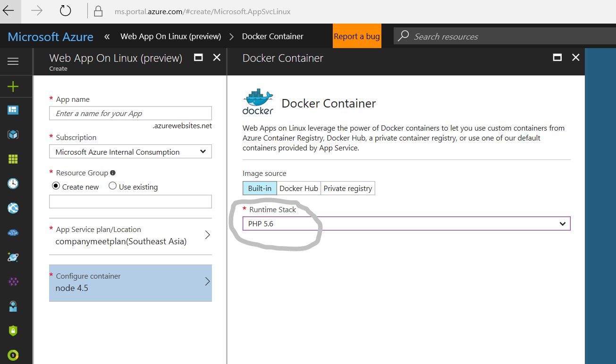Click the Resource Group name field
616x364 pixels.
tap(130, 201)
